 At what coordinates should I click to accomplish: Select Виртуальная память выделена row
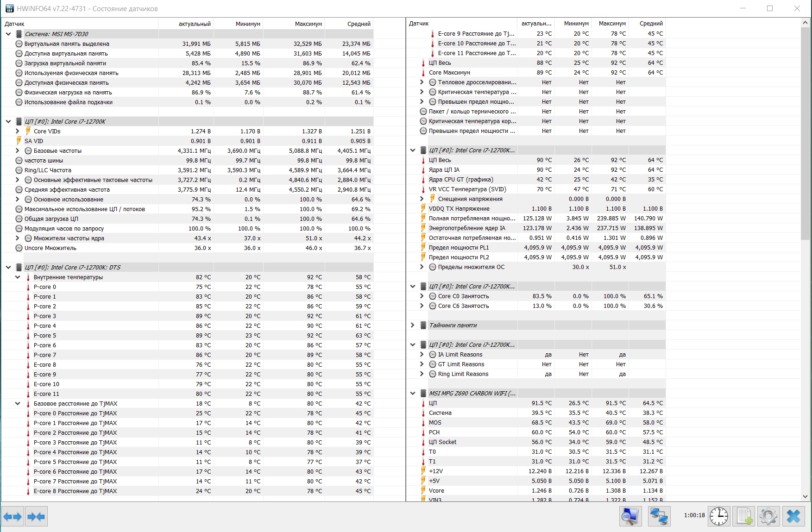187,44
